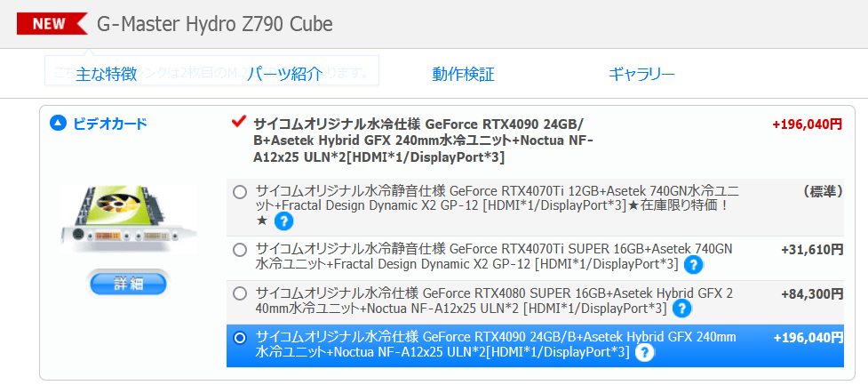Viewport: 868px width, 385px height.
Task: Click the help icon for RTX4080 SUPER option
Action: pyautogui.click(x=681, y=308)
